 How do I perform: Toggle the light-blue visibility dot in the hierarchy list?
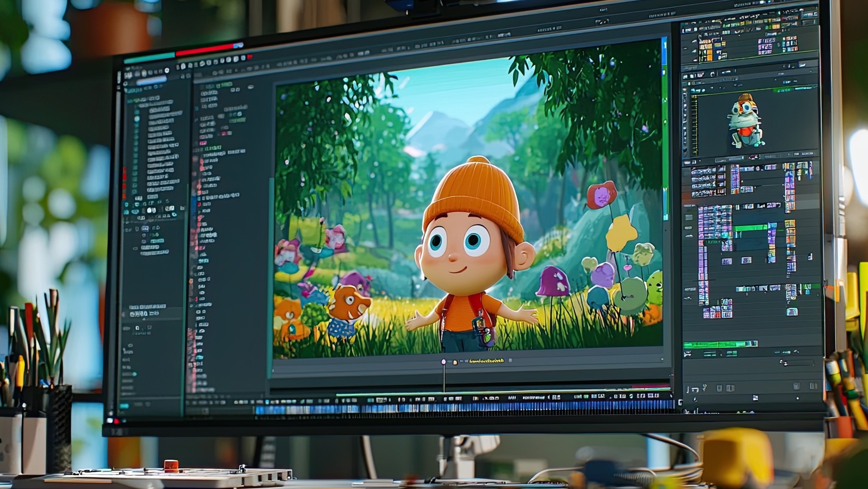tap(137, 119)
